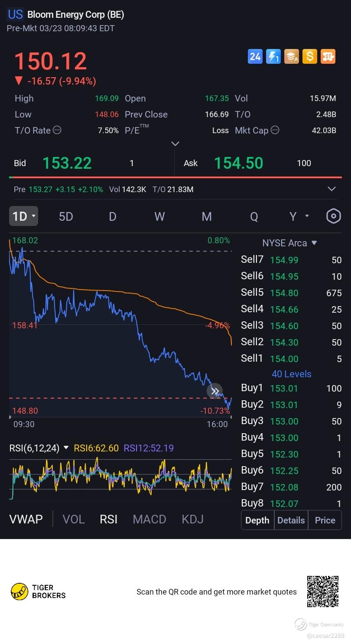The image size is (351, 644).
Task: Tap the stacked layers badge icon
Action: [x=292, y=56]
